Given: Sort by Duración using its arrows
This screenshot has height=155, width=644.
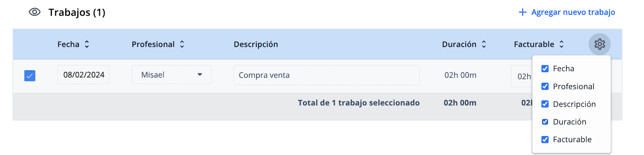Looking at the screenshot, I should point(484,44).
